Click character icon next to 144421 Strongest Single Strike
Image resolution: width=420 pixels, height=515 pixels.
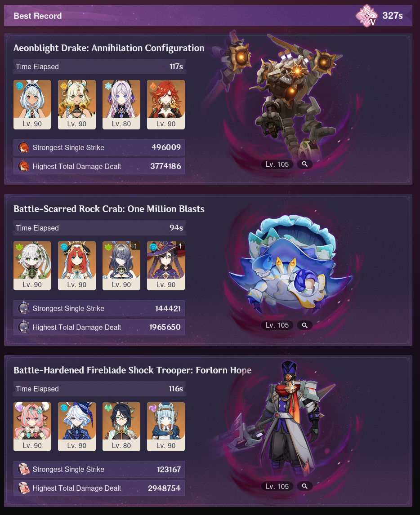(23, 308)
